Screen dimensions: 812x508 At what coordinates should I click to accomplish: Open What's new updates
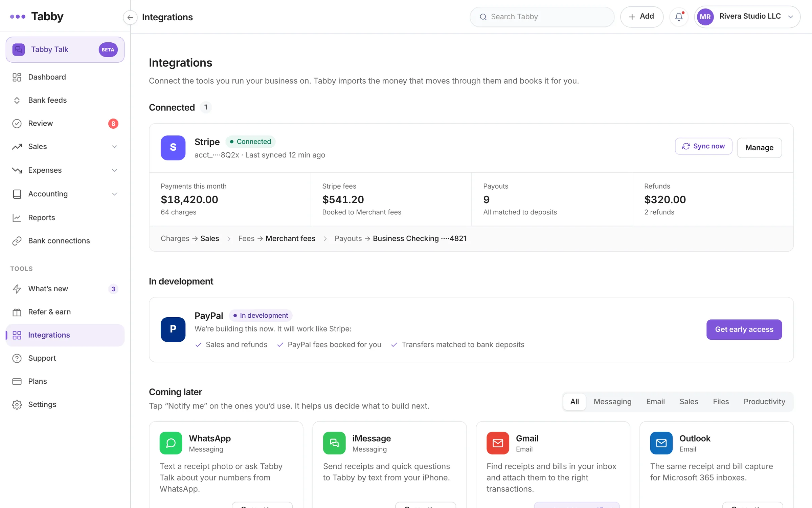coord(65,289)
